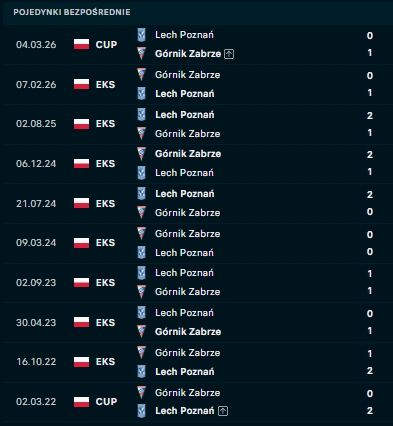Open the 0-0 result from 09.03.24
Image resolution: width=393 pixels, height=426 pixels.
point(370,243)
